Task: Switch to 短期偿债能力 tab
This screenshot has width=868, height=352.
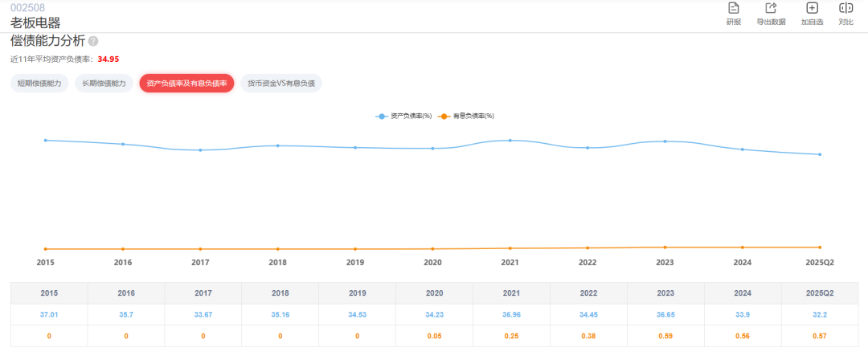Action: 39,84
